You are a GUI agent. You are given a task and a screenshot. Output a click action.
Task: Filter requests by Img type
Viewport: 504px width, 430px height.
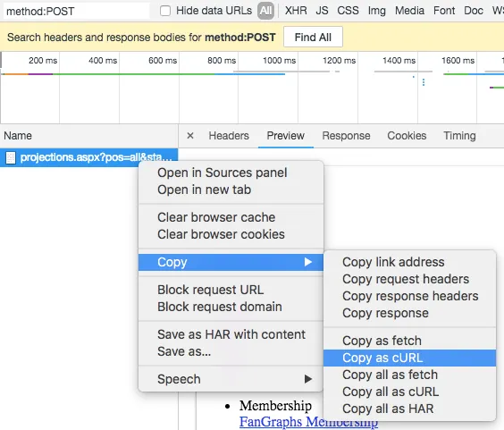tap(377, 11)
